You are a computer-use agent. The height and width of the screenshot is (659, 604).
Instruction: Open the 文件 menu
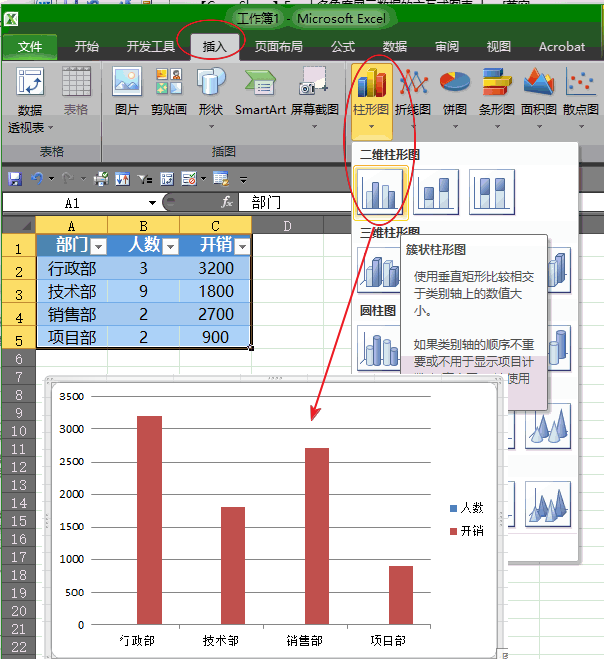click(x=30, y=46)
